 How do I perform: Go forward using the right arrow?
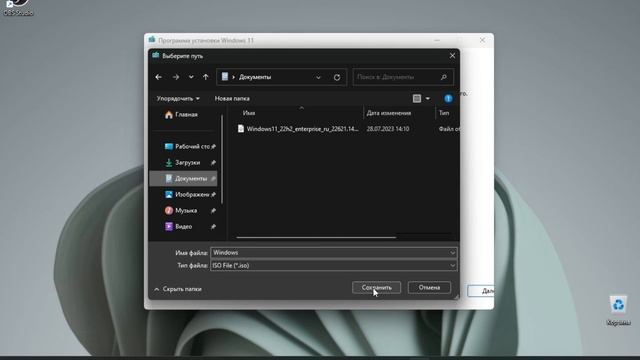(176, 77)
